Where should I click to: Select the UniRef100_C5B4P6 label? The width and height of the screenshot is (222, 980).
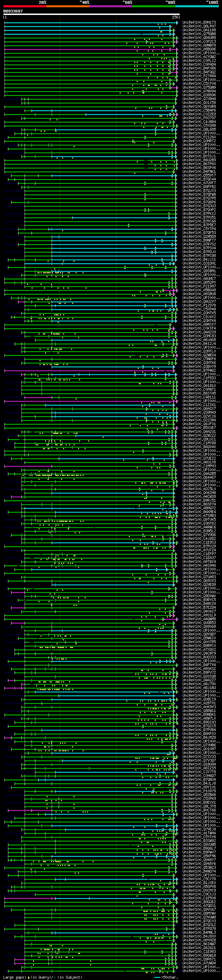pyautogui.click(x=199, y=110)
